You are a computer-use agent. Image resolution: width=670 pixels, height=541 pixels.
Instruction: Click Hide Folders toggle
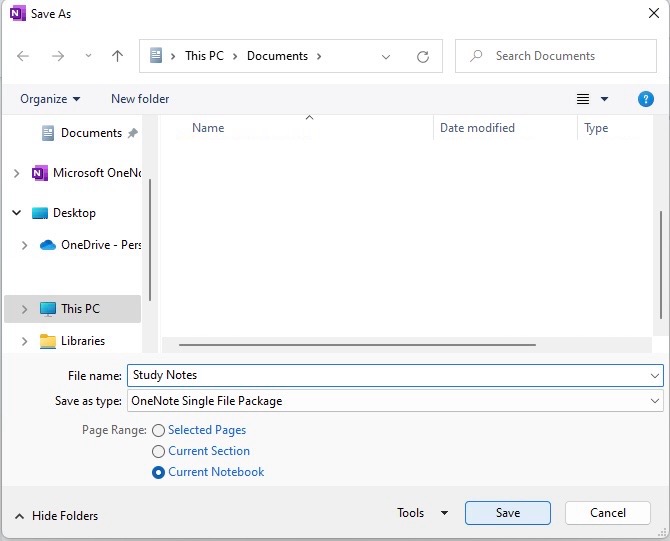point(56,516)
